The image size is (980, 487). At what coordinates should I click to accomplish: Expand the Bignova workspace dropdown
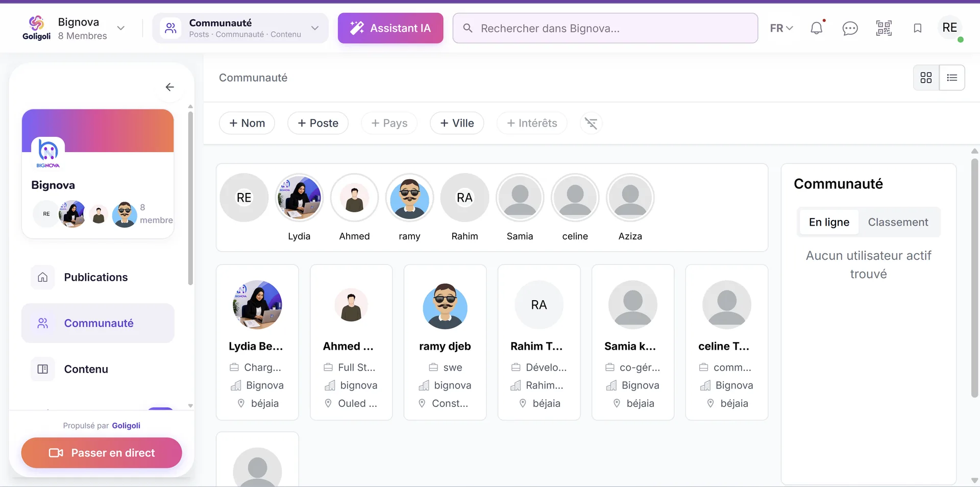pos(121,28)
